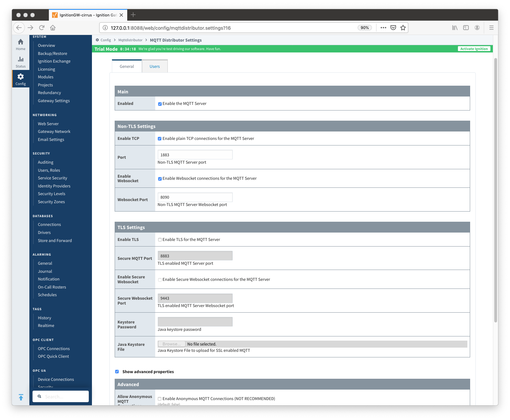
Task: Click Browse for Java Keystore File
Action: pyautogui.click(x=172, y=344)
